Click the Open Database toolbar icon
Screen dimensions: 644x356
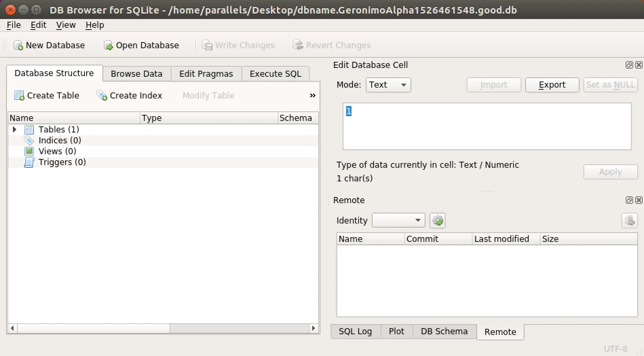click(108, 45)
